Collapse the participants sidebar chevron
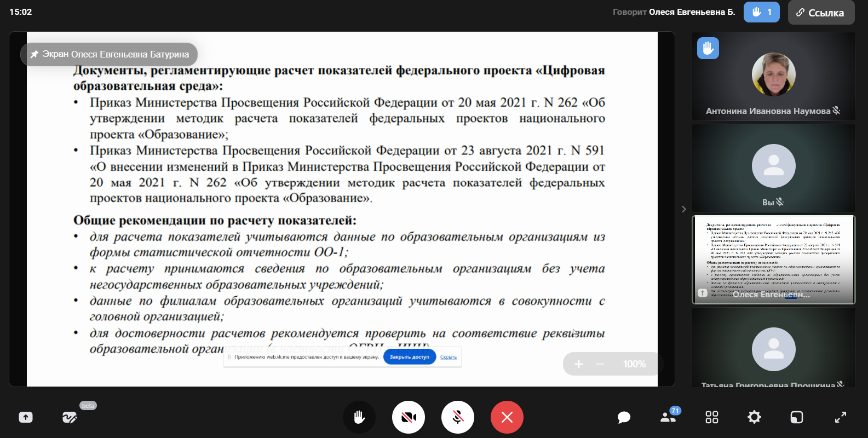The height and width of the screenshot is (438, 868). [x=683, y=209]
